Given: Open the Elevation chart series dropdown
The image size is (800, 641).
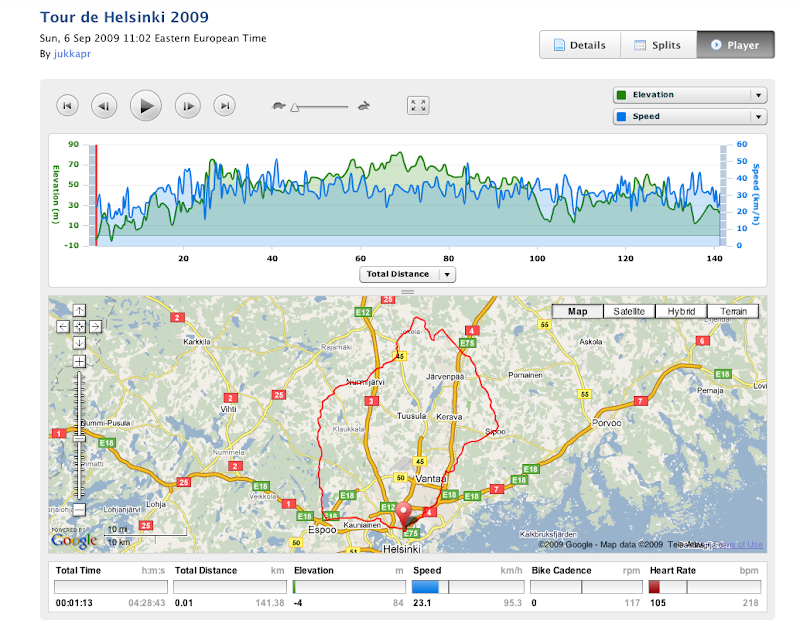Looking at the screenshot, I should [690, 95].
